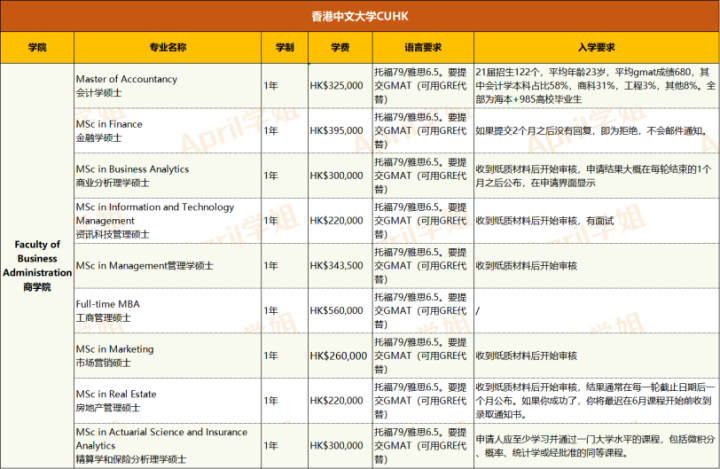Screen dimensions: 720x469
Task: Click the slash admission cell for Full-time MBA
Action: click(596, 311)
